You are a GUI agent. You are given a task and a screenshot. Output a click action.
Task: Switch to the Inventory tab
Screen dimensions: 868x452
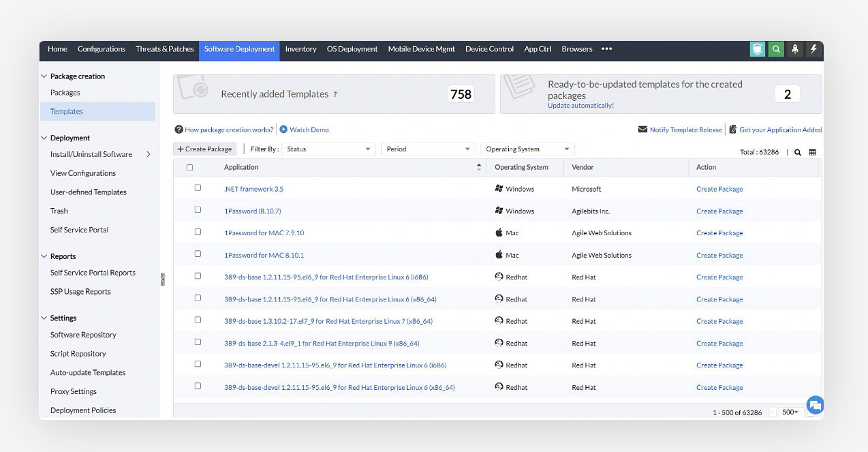(x=300, y=49)
